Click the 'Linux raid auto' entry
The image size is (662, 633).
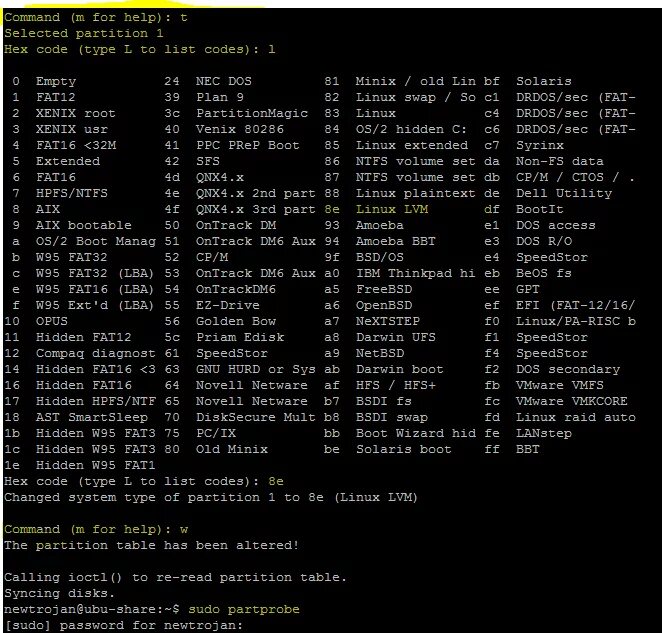575,417
